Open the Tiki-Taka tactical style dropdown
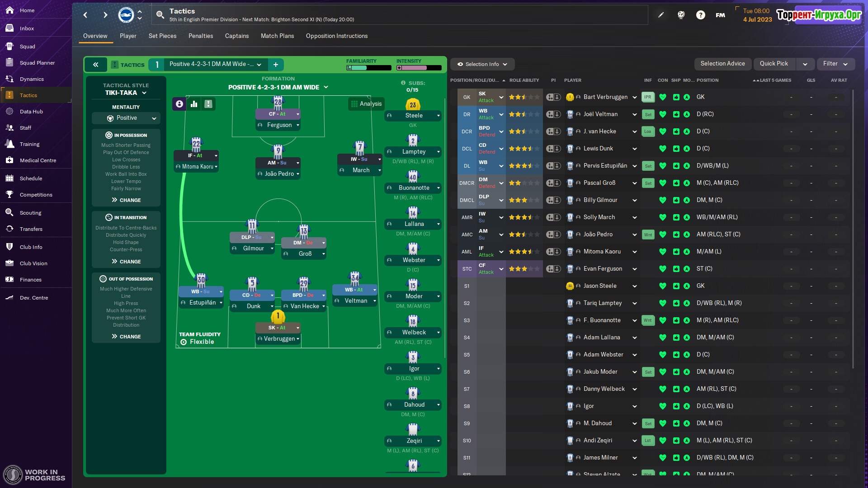868x488 pixels. tap(126, 93)
